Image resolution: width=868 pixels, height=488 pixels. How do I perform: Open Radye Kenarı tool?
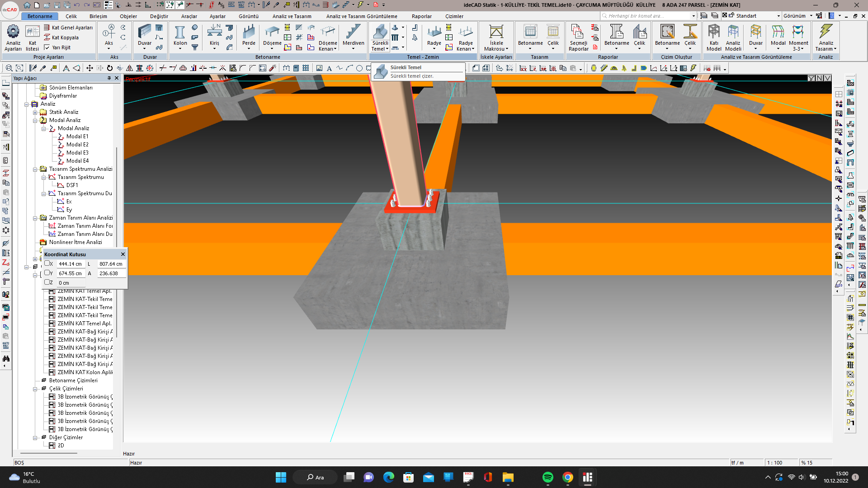click(466, 38)
